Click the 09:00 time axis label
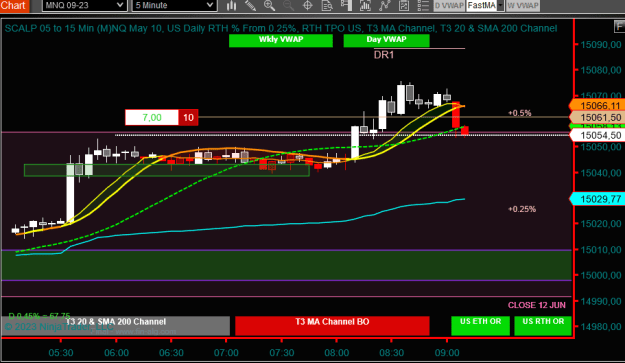Viewport: 625px width, 363px height. [x=447, y=353]
